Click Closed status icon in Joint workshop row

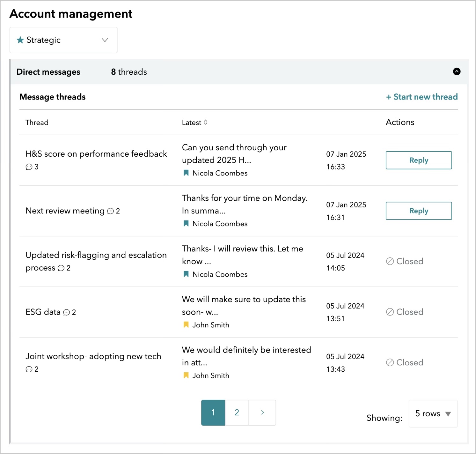(390, 362)
